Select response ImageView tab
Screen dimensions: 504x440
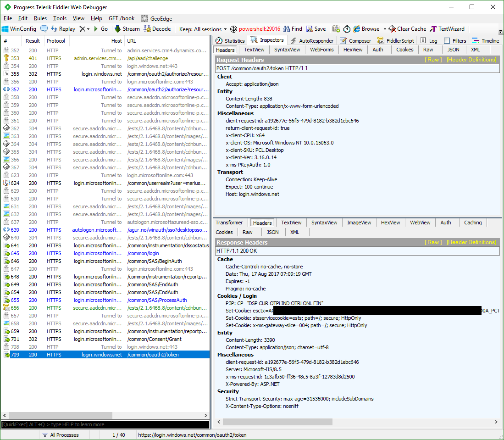pyautogui.click(x=359, y=223)
